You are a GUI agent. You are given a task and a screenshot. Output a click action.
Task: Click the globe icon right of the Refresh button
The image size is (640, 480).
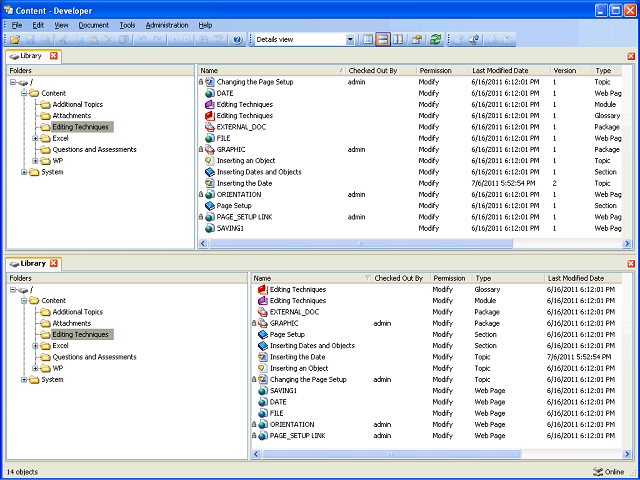pyautogui.click(x=474, y=40)
